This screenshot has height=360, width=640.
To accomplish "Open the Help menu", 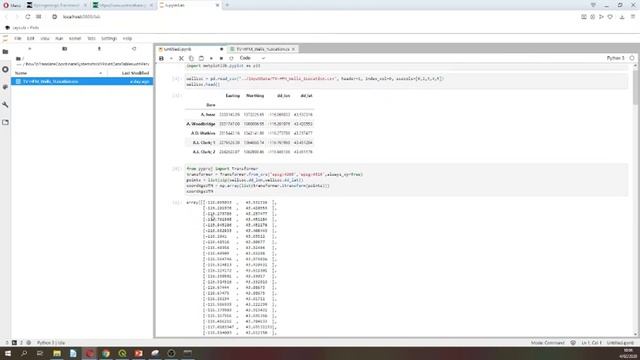I will click(127, 38).
